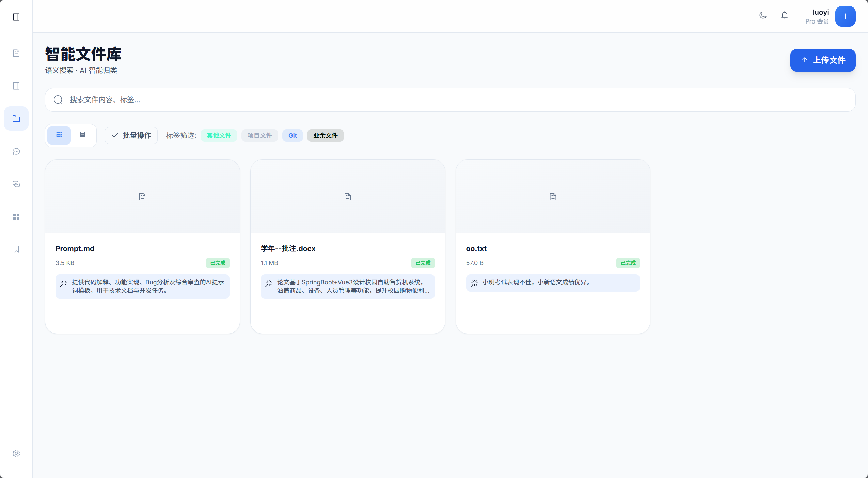Filter by 业余文件 tag
868x478 pixels.
pyautogui.click(x=325, y=136)
